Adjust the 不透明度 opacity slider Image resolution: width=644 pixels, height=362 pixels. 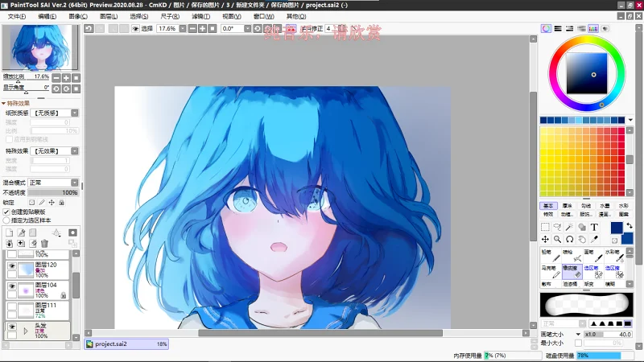pos(53,192)
